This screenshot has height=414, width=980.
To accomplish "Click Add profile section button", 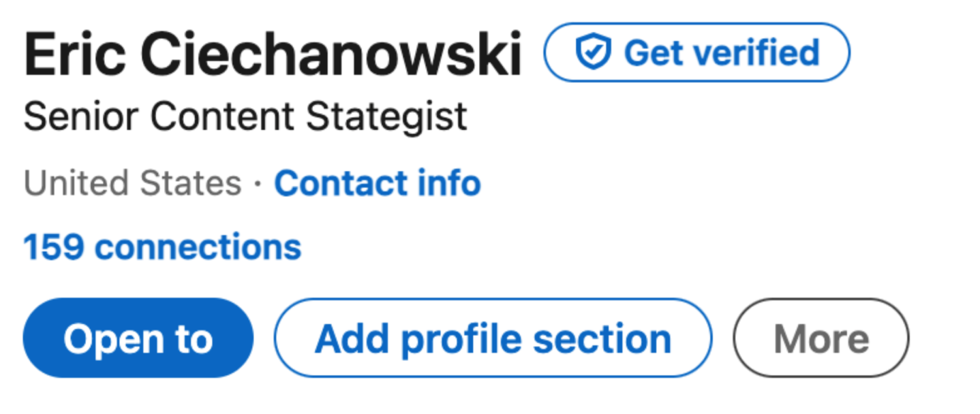I will [493, 338].
